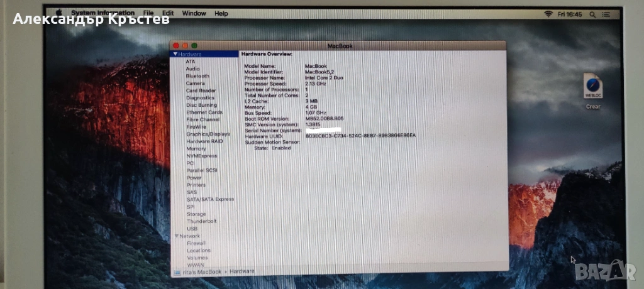Image resolution: width=644 pixels, height=289 pixels.
Task: Click the yellow minimize window button
Action: pos(185,46)
